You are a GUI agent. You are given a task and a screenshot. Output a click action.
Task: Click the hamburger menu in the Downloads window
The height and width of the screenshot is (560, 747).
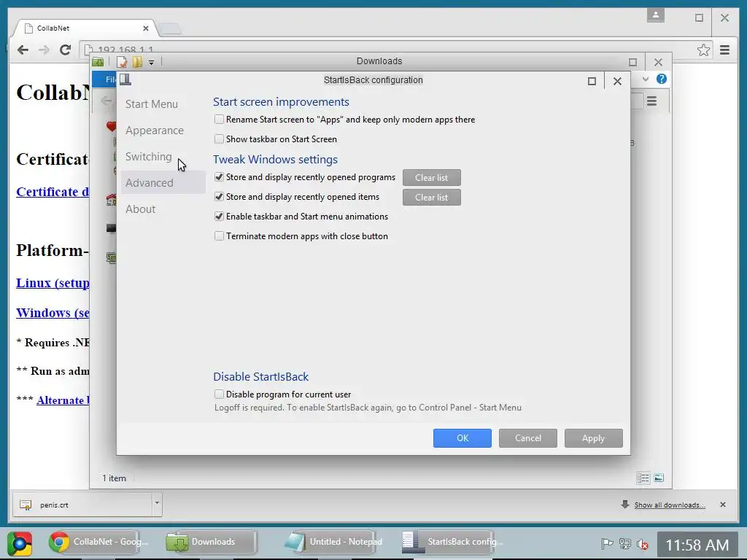tap(651, 101)
